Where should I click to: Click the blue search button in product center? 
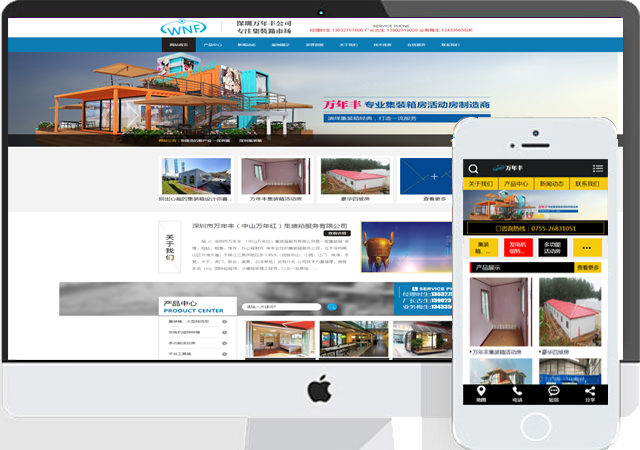(x=332, y=307)
